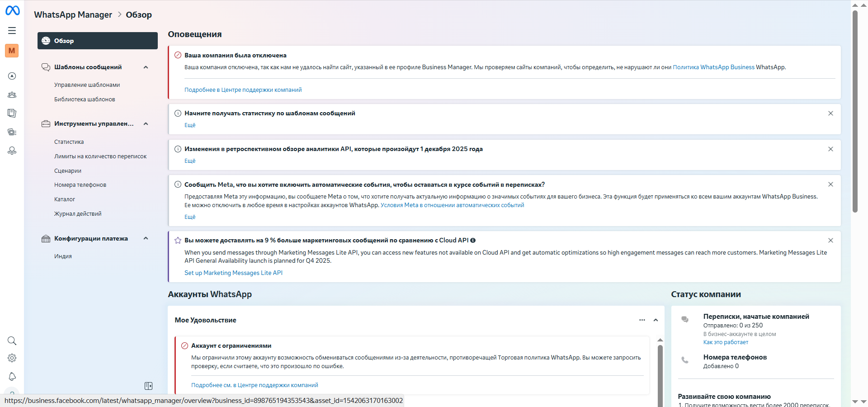Open three-dots menu for Мое Удовольствие account
The width and height of the screenshot is (868, 407).
point(642,320)
